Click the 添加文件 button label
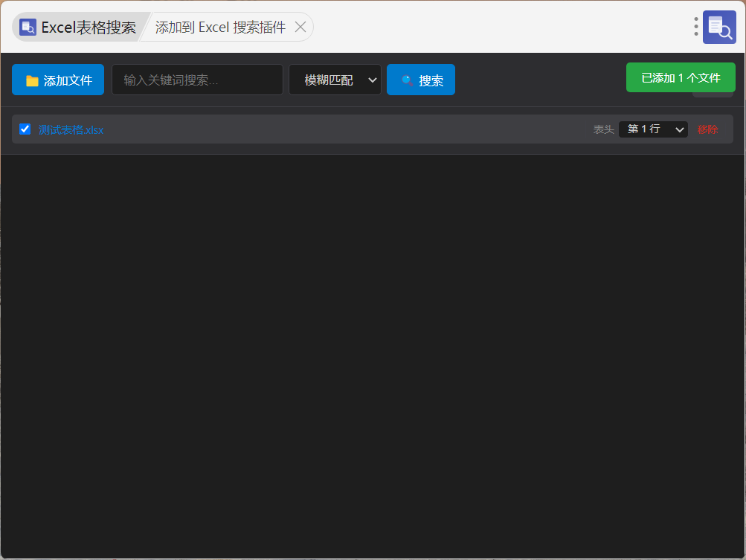The image size is (746, 560). click(x=68, y=80)
